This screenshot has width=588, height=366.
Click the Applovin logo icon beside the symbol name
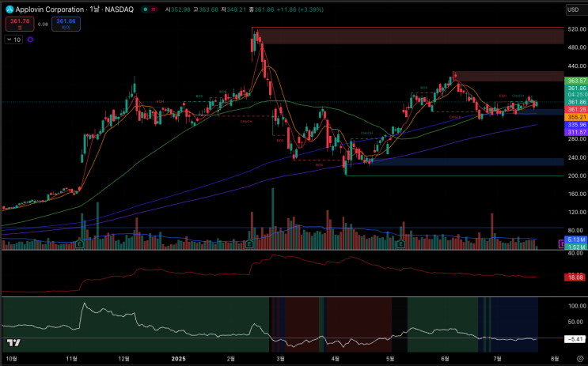click(9, 9)
